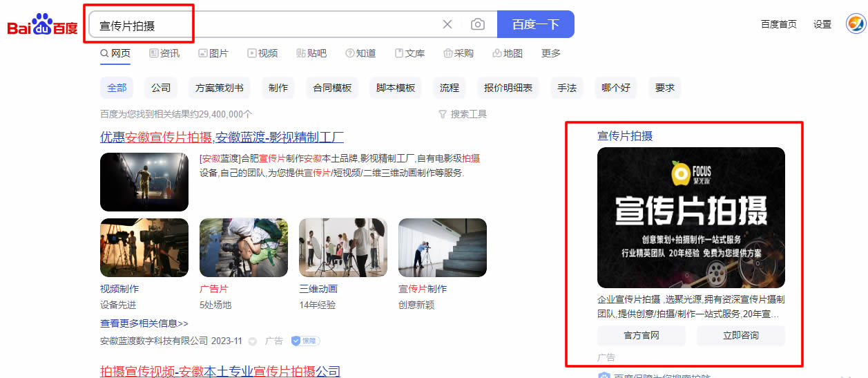The image size is (868, 378).
Task: Open the 地图 tab
Action: (x=508, y=53)
